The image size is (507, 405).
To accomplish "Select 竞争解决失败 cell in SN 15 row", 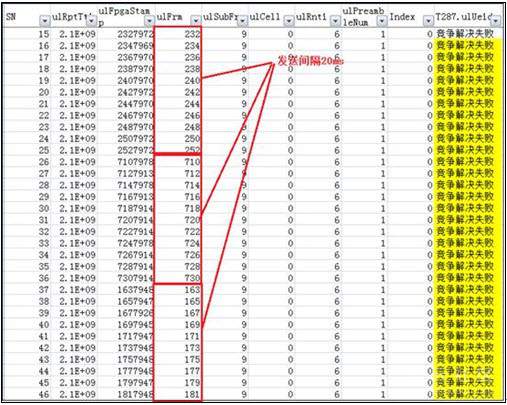I will tap(465, 34).
